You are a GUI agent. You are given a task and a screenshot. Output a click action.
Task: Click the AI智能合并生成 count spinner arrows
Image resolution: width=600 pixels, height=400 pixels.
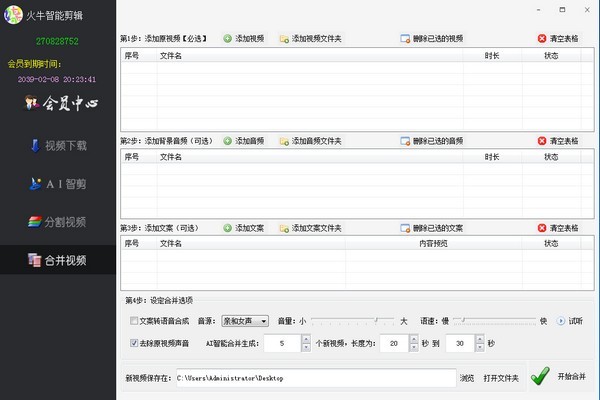point(306,344)
